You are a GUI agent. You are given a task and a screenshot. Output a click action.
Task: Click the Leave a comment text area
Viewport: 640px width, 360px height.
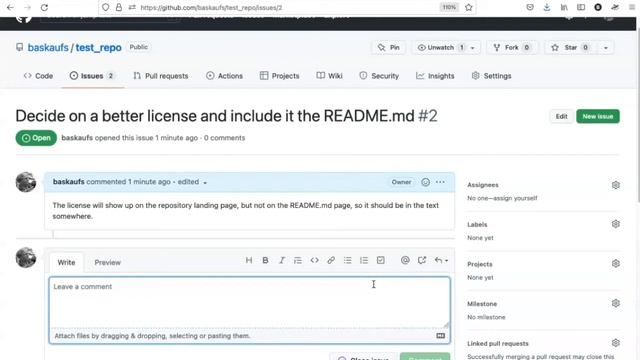pos(249,302)
